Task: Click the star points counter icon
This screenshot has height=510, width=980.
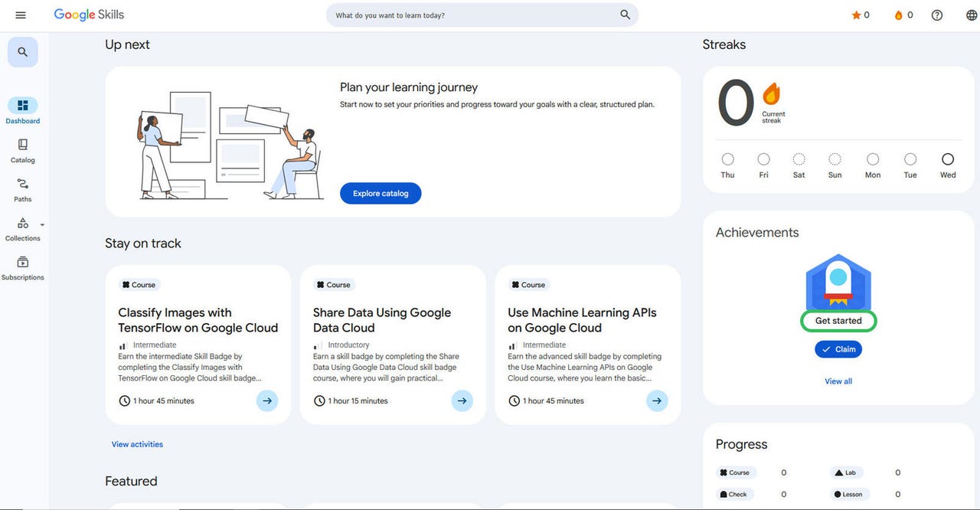Action: pyautogui.click(x=857, y=15)
